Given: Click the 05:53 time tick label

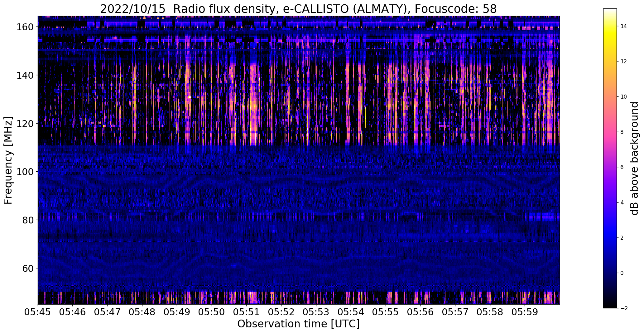Looking at the screenshot, I should pos(316,311).
